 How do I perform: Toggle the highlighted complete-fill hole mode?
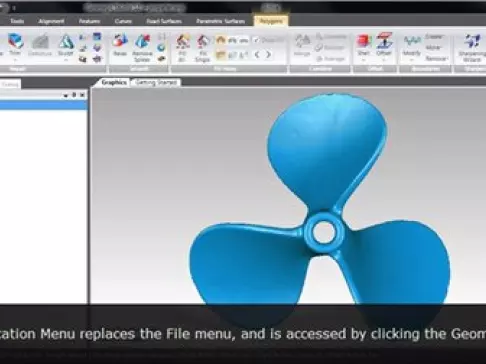[x=220, y=55]
